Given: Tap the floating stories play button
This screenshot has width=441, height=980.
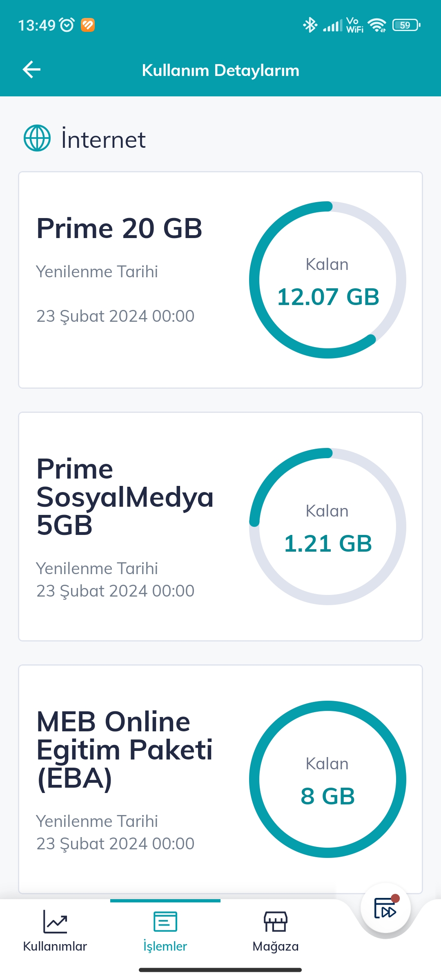Looking at the screenshot, I should pyautogui.click(x=385, y=908).
